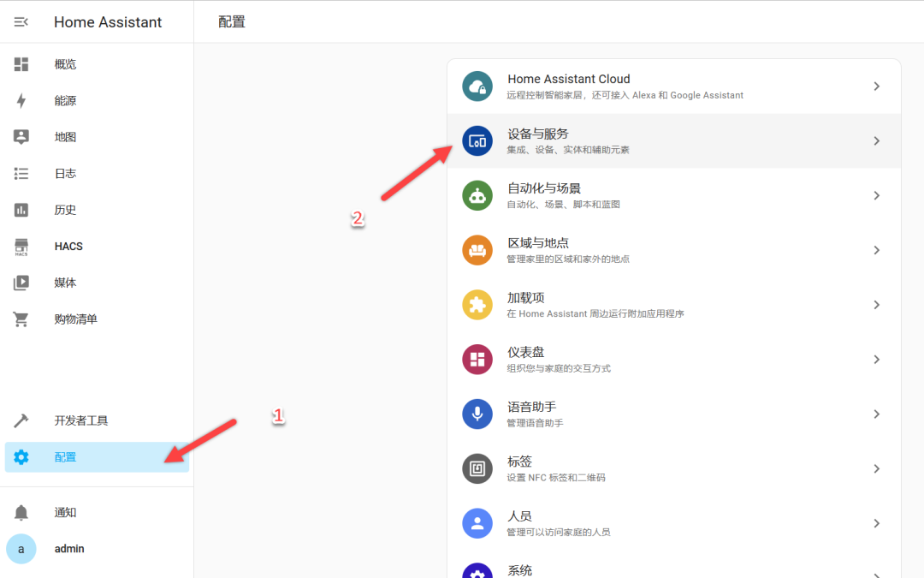Expand the 自动化与场景 row chevron
This screenshot has width=924, height=578.
point(876,195)
